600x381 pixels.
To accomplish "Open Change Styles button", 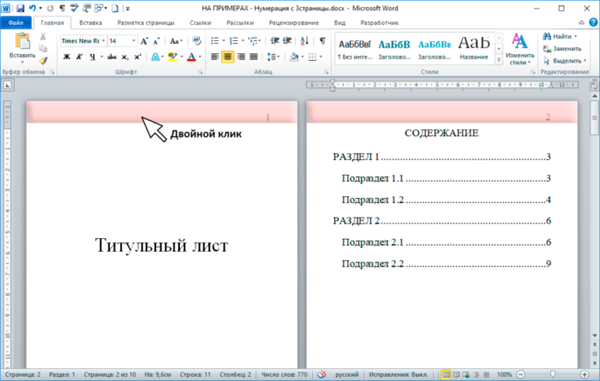I will (520, 49).
